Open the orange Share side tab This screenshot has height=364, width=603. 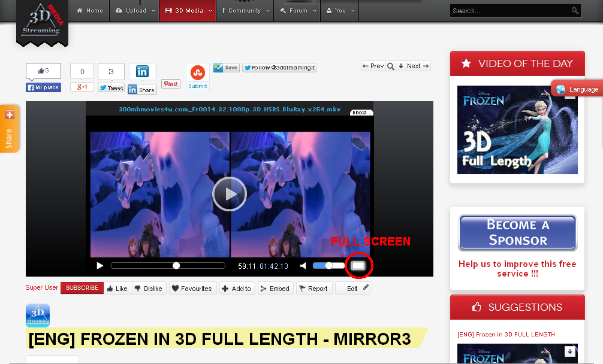(10, 129)
